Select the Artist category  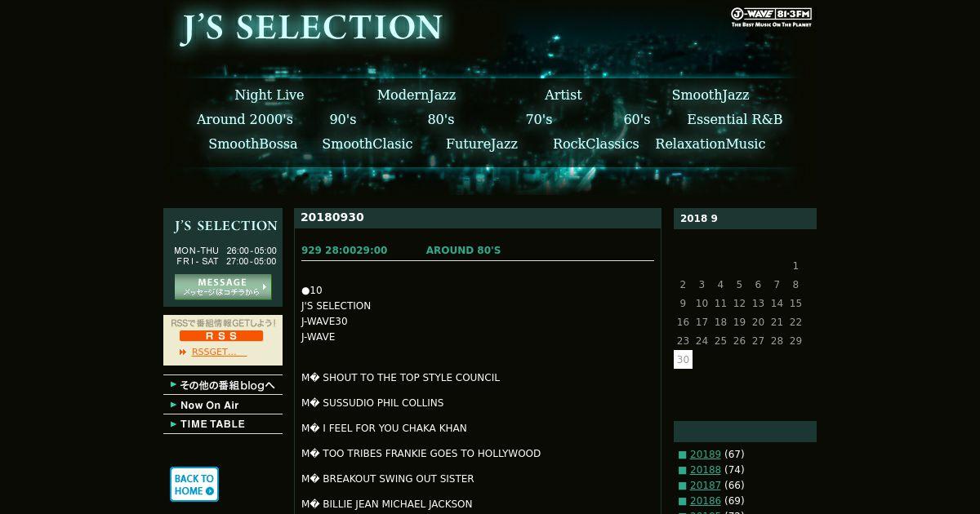click(563, 95)
